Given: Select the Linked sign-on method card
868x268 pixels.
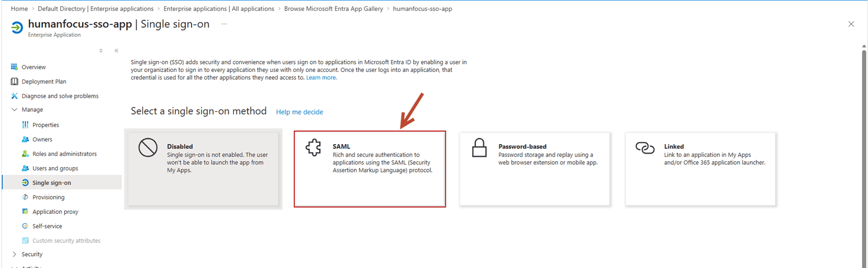Looking at the screenshot, I should click(x=700, y=169).
